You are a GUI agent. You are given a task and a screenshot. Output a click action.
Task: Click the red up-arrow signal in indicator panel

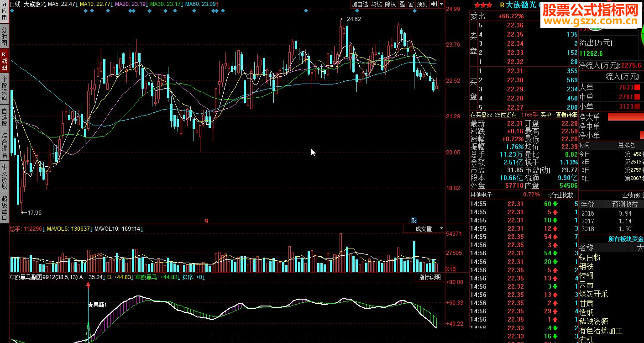tap(88, 285)
